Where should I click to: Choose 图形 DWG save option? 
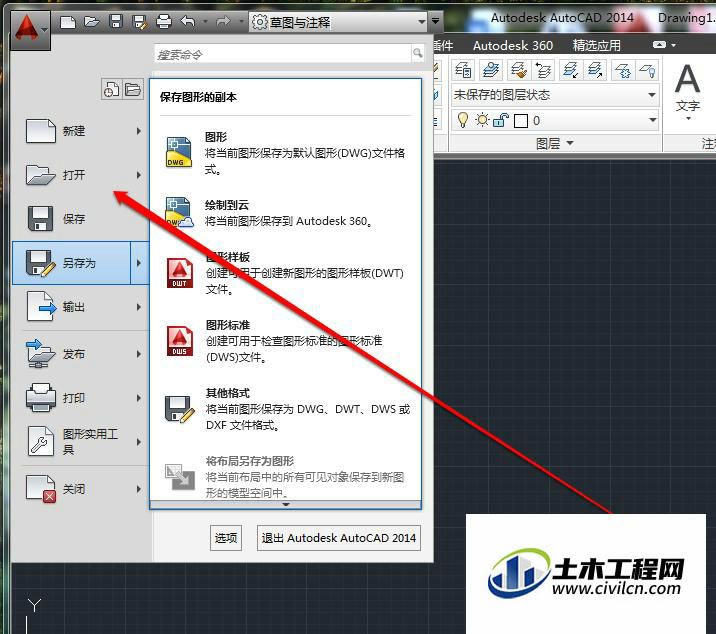coord(285,153)
